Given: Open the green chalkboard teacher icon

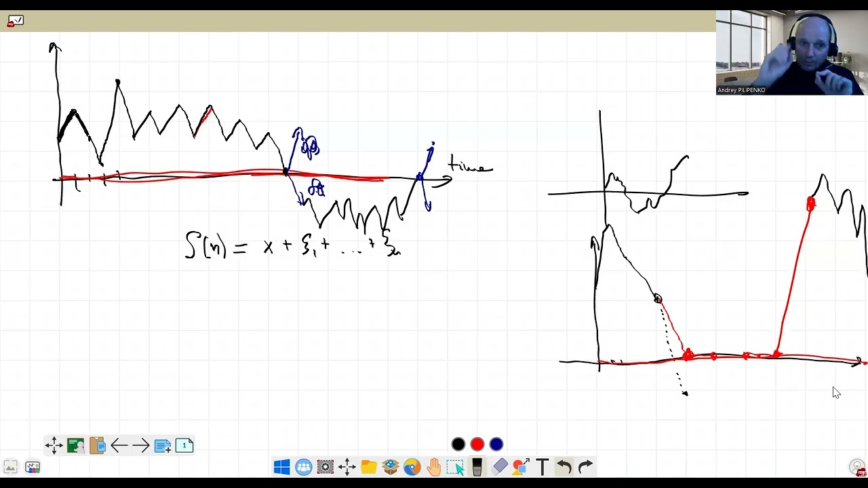Looking at the screenshot, I should tap(76, 445).
